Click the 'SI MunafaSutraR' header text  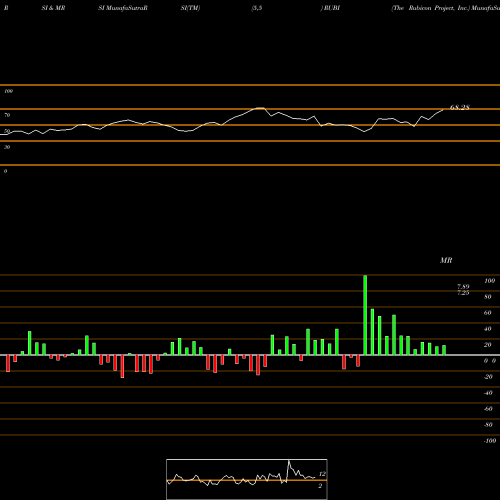coord(123,8)
